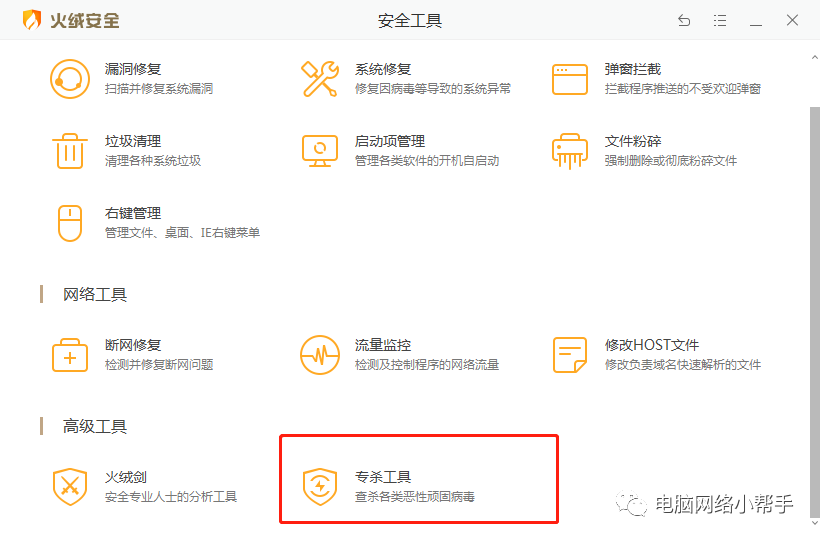Click the scrollbar down arrow
The width and height of the screenshot is (820, 540).
[x=814, y=522]
